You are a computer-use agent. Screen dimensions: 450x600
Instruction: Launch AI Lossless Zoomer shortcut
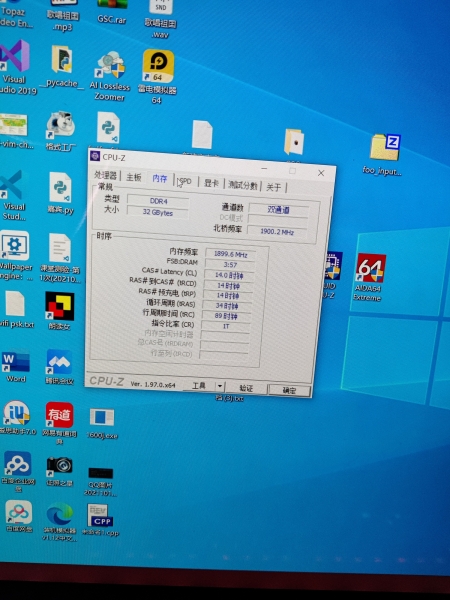click(x=110, y=75)
